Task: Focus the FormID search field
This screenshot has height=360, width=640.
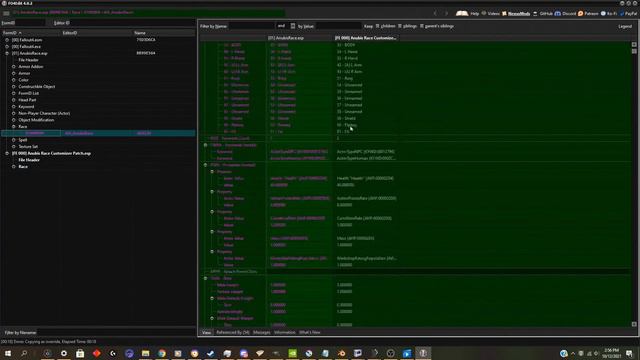Action: (x=30, y=23)
